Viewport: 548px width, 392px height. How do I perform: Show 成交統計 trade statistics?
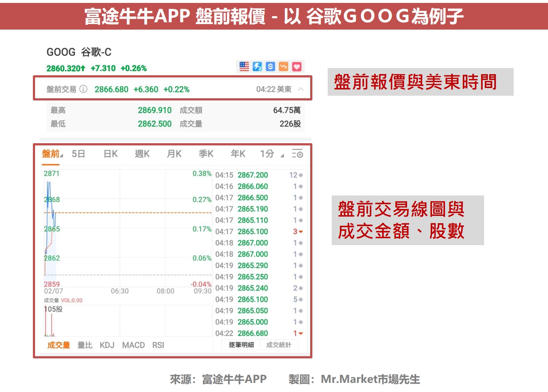(x=278, y=345)
